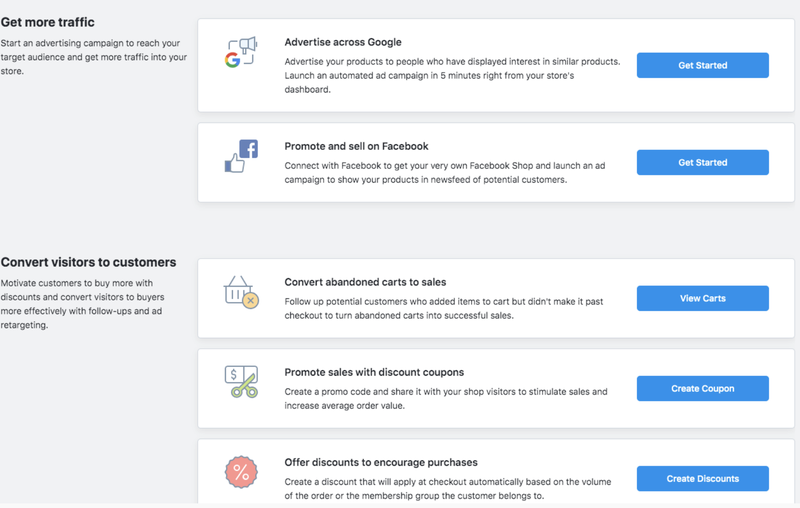Click the abandoned cart basket icon
800x508 pixels.
point(241,292)
